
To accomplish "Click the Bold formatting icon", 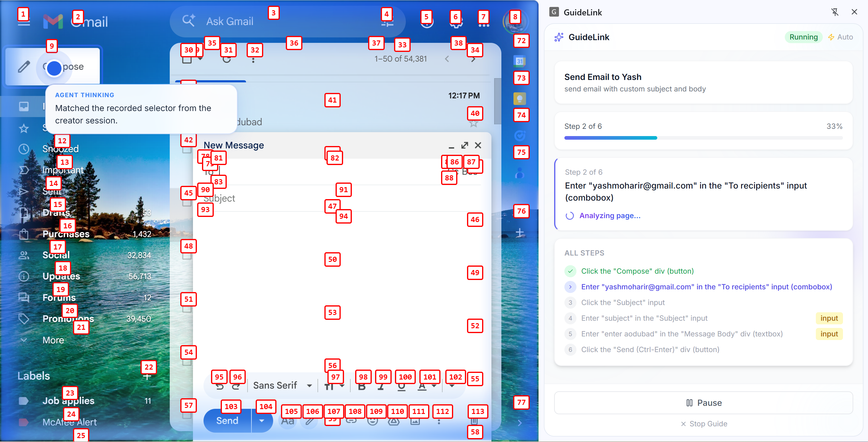I will click(x=361, y=386).
